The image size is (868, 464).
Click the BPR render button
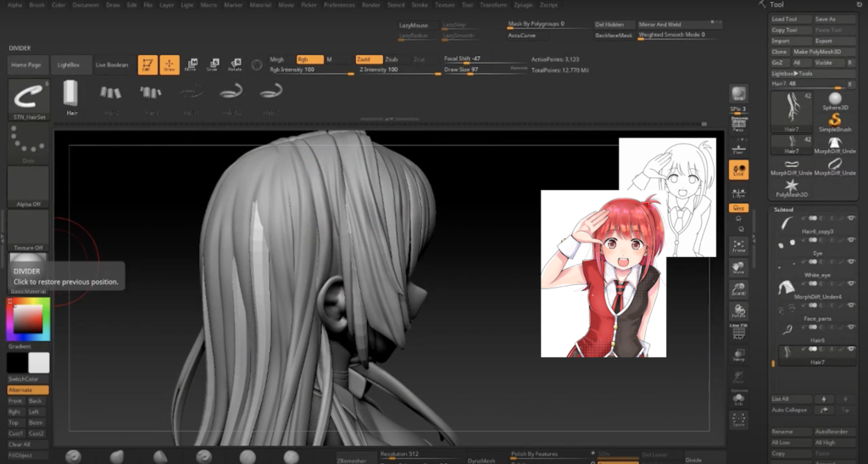pos(738,94)
